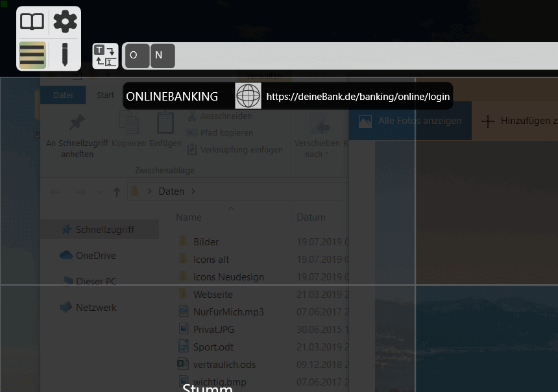Select the 'Bilder' folder name
558x392 pixels.
pyautogui.click(x=206, y=241)
